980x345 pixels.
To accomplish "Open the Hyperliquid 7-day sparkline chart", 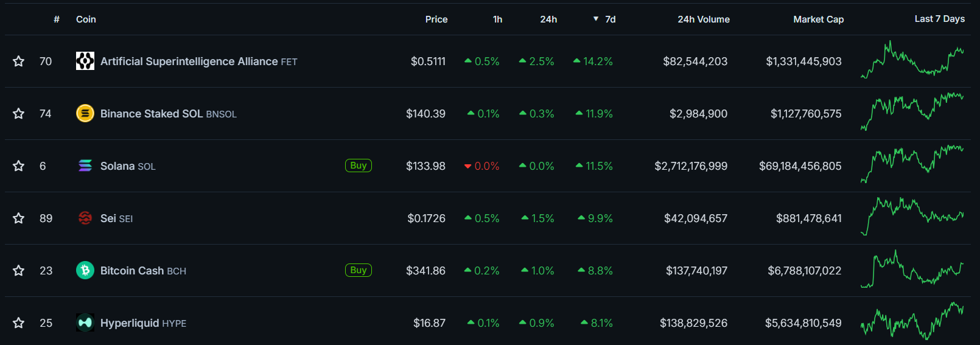I will 912,321.
